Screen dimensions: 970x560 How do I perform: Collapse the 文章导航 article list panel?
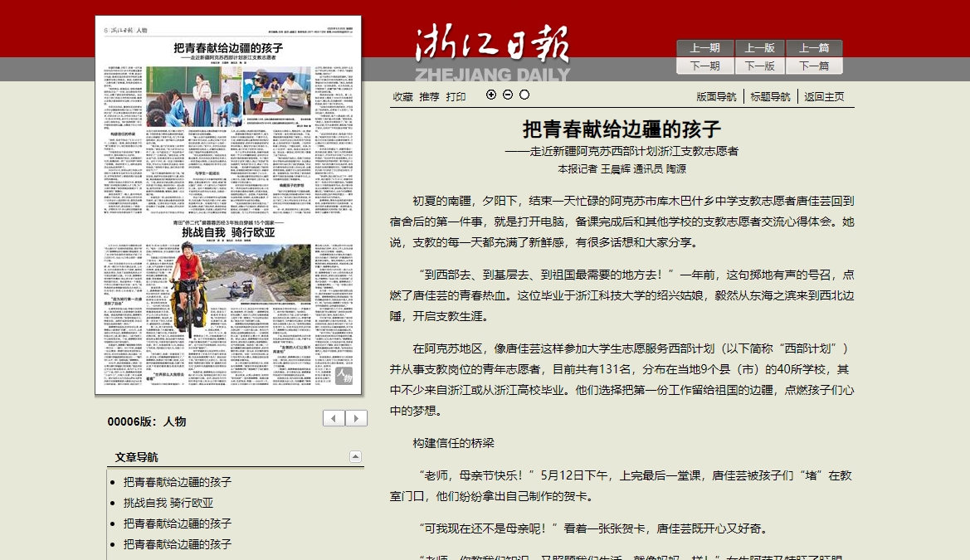355,456
